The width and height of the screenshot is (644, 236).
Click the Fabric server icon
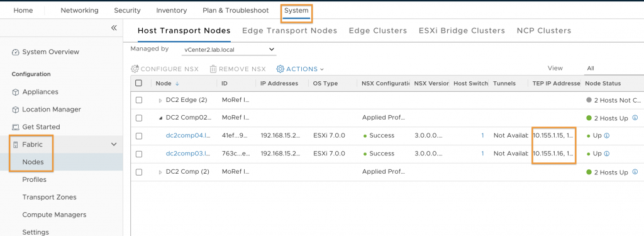[x=16, y=145]
